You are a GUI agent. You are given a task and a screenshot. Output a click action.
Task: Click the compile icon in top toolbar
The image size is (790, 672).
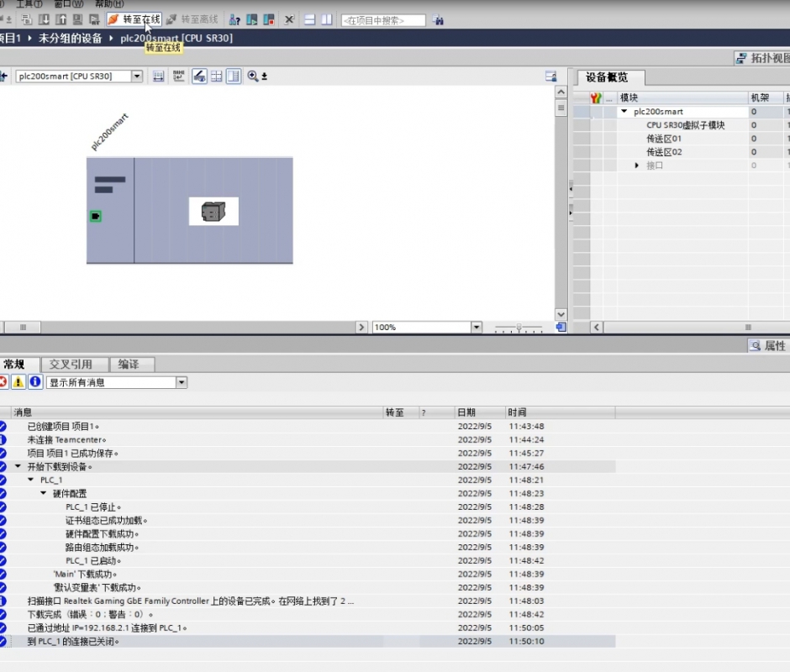(x=27, y=20)
